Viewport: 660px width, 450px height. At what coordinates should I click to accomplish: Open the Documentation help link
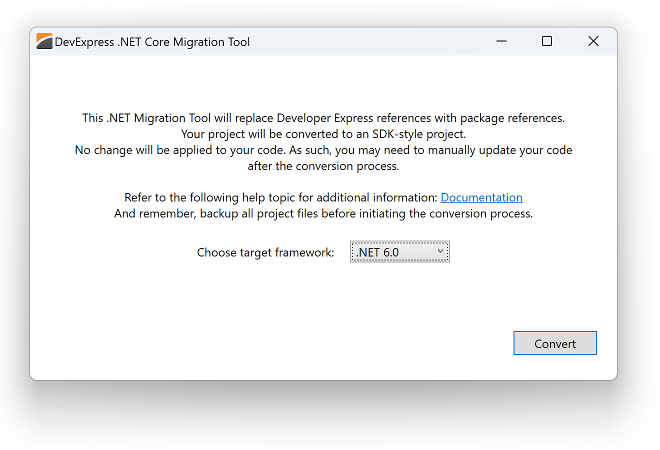tap(482, 197)
